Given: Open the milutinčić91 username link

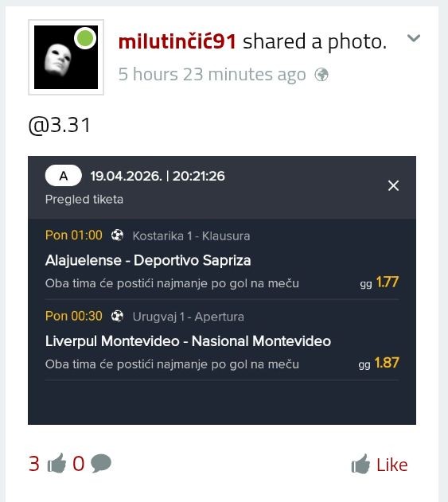Looking at the screenshot, I should pyautogui.click(x=177, y=42).
